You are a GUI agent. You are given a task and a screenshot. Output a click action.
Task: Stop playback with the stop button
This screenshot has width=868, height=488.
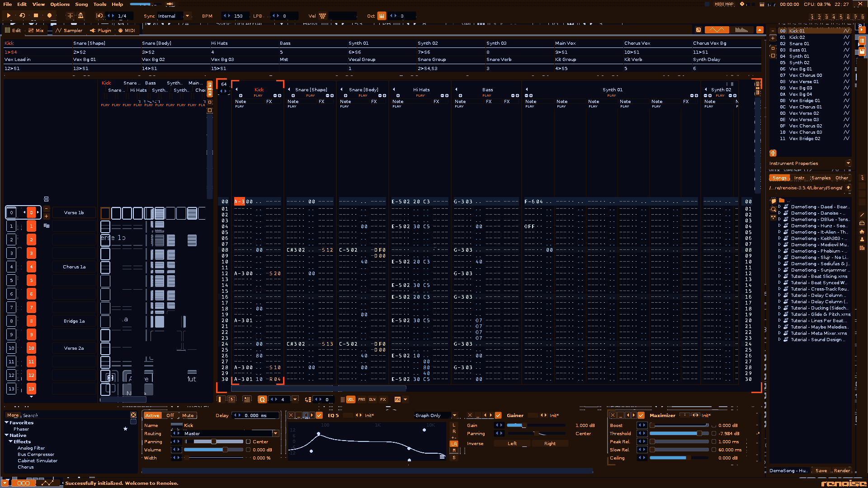point(36,15)
